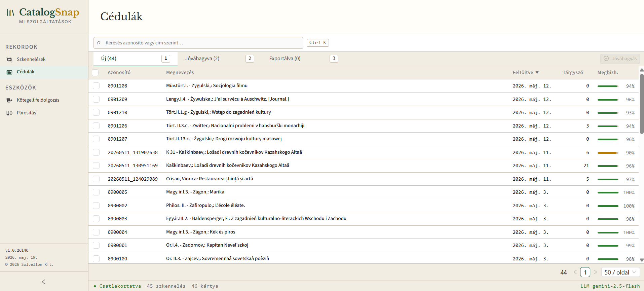Open the 50 / oldal page size dropdown
Viewport: 644px width, 291px height.
pos(620,272)
